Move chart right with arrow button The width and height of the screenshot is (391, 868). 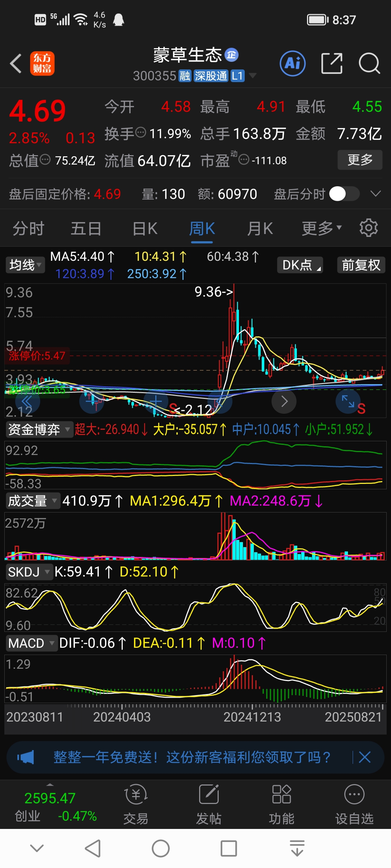tap(284, 401)
